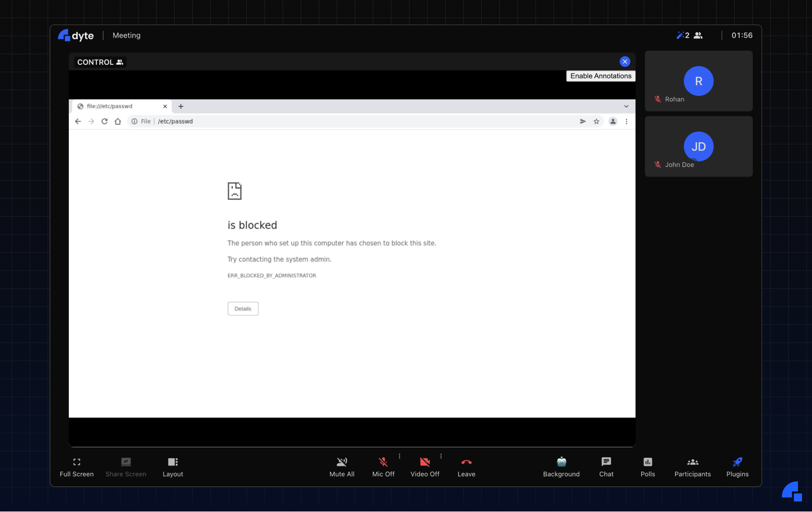This screenshot has height=512, width=812.
Task: Select John Doe's participant tile
Action: [699, 146]
